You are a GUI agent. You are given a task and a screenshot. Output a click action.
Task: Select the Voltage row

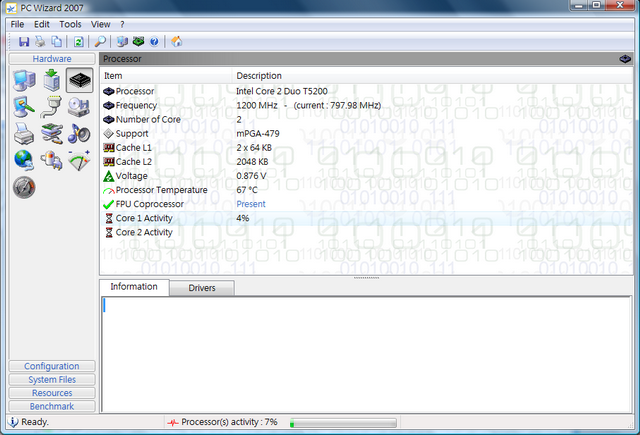click(x=366, y=176)
